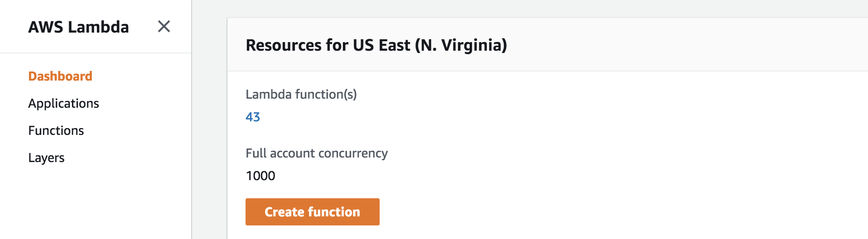Screen dimensions: 868x239
Task: Click the Create function button
Action: (312, 212)
